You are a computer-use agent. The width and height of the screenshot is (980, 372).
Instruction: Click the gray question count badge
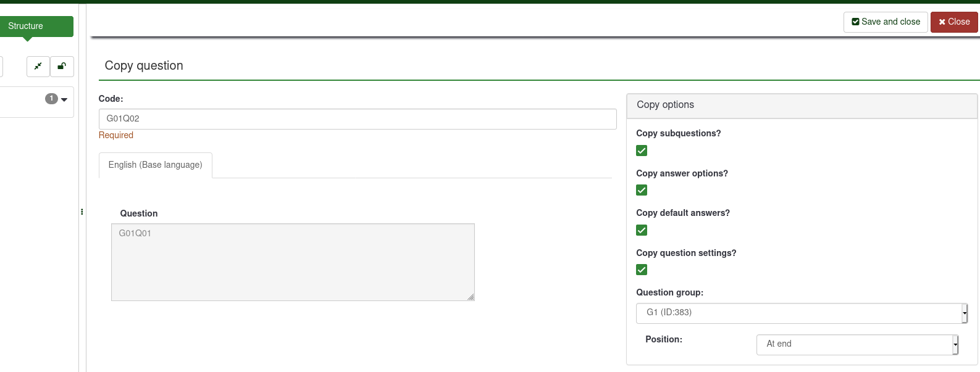coord(51,99)
